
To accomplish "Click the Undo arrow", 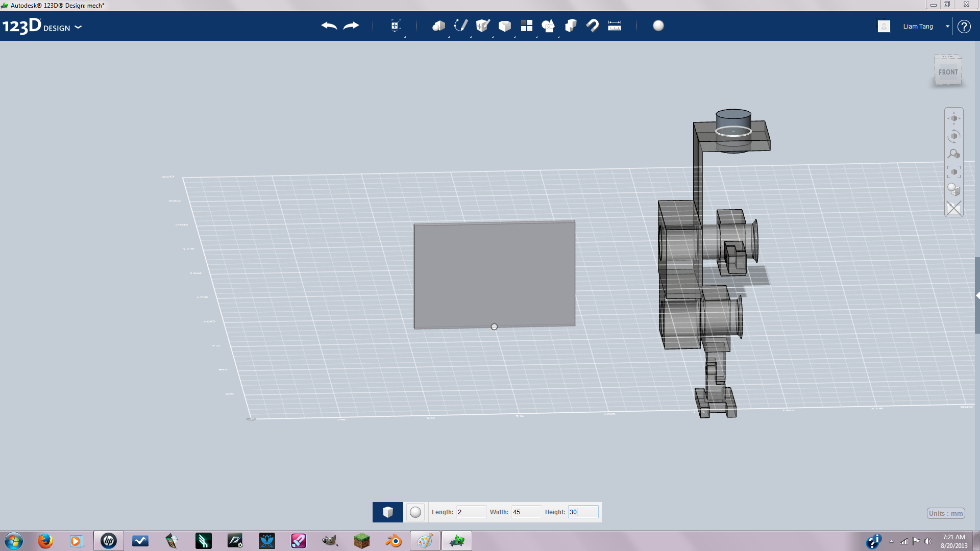I will coord(329,26).
